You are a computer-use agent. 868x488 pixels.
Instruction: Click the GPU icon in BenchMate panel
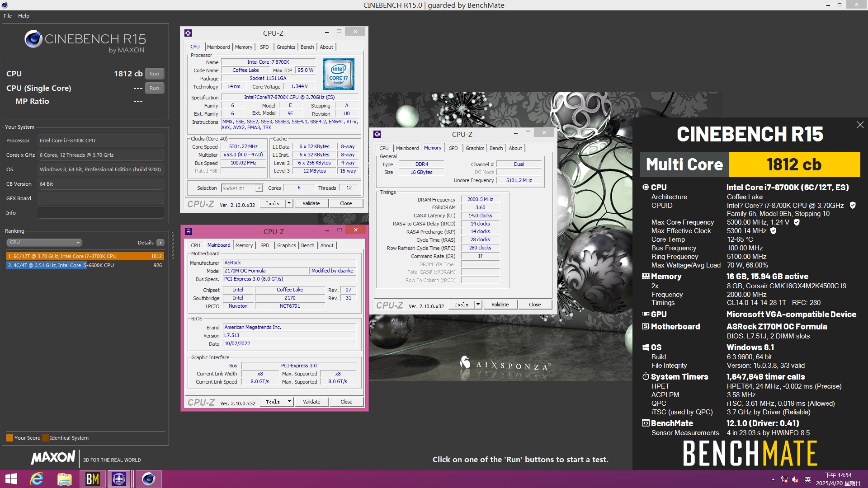[x=646, y=314]
